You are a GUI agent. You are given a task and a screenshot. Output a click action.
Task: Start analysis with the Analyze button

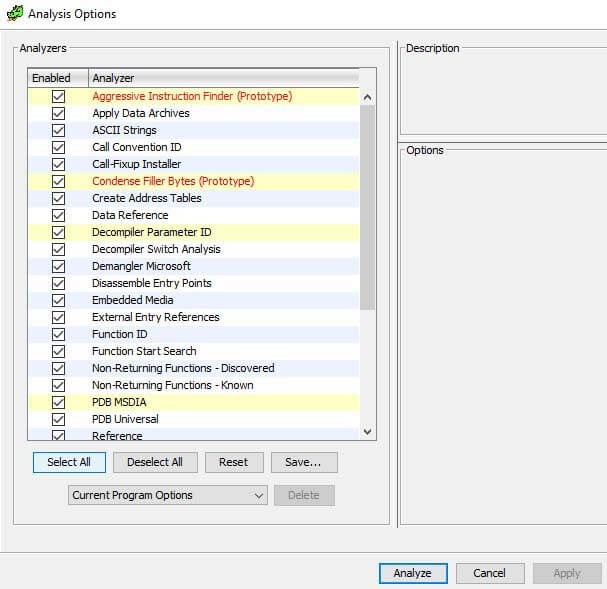point(412,574)
